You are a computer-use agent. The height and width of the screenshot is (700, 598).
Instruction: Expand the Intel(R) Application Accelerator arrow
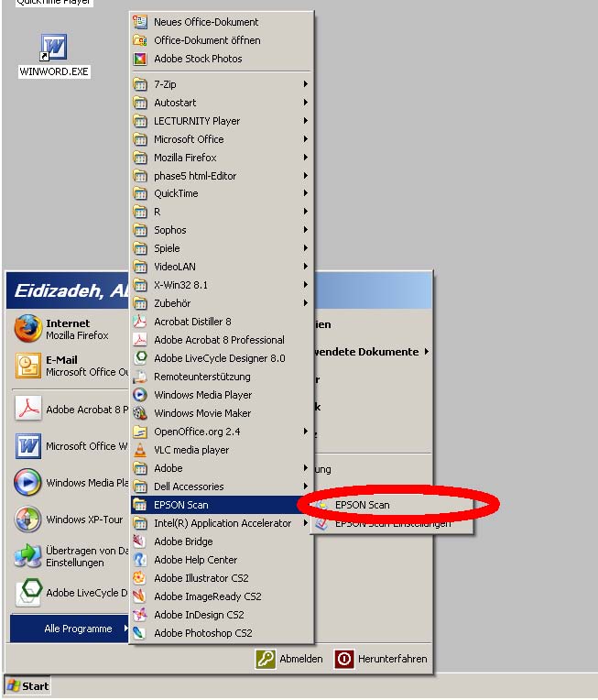point(305,523)
